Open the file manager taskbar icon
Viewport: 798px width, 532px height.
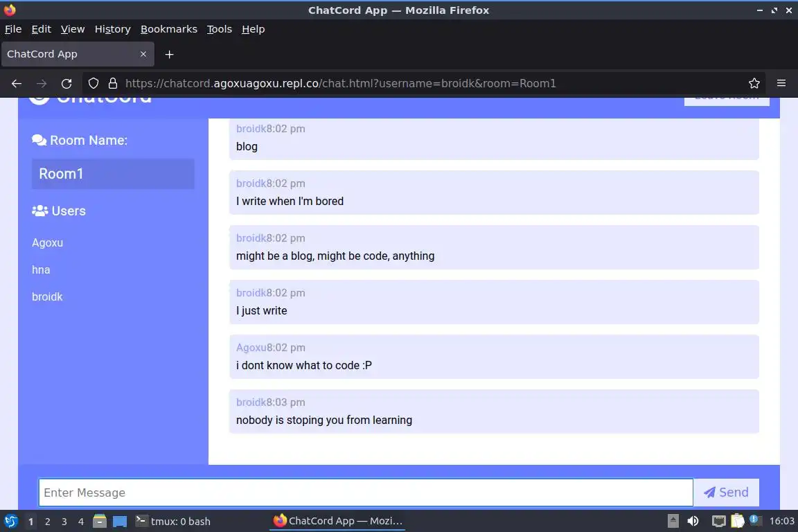click(100, 522)
